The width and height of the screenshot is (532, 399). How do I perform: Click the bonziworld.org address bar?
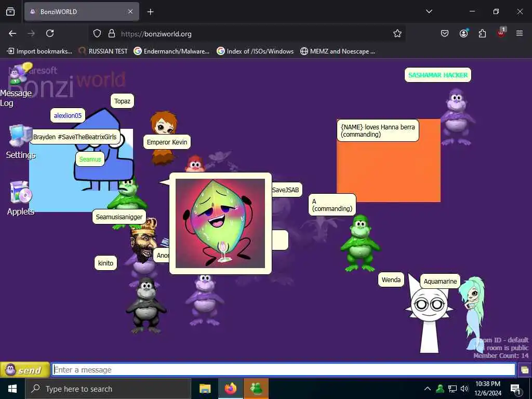tap(248, 34)
